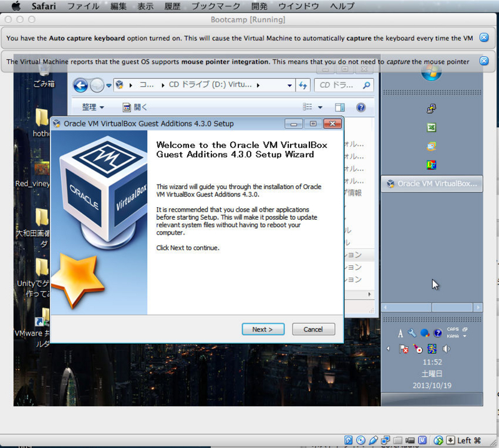Click the video capture status icon

(410, 441)
